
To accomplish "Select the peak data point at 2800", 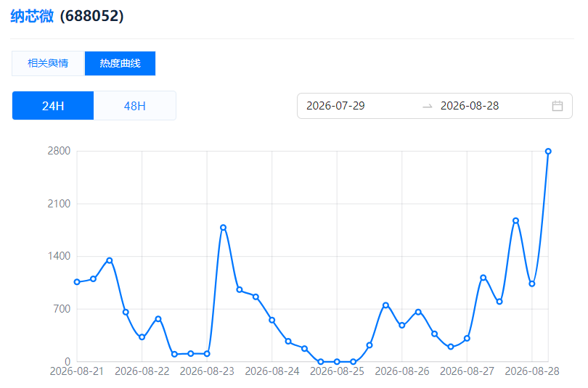I will tap(548, 152).
